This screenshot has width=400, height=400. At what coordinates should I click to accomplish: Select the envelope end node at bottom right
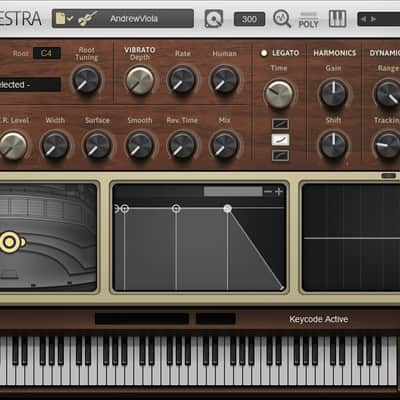coord(282,288)
